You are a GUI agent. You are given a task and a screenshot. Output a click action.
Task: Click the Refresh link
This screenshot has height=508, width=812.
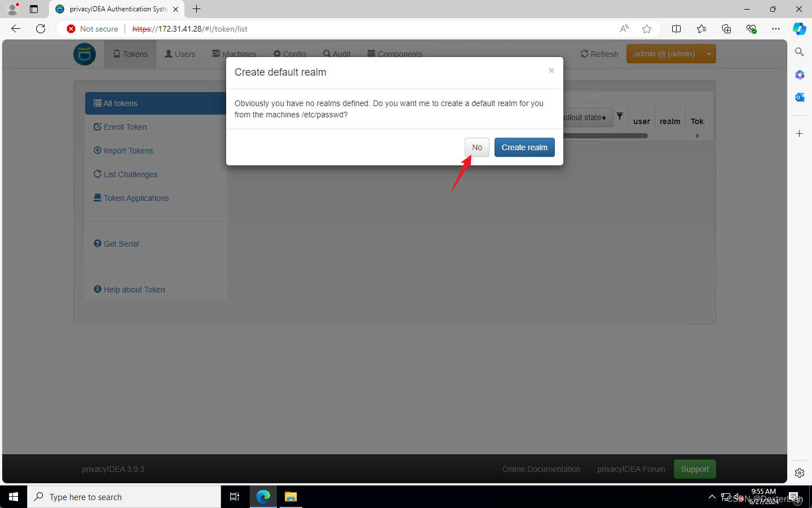click(x=599, y=54)
